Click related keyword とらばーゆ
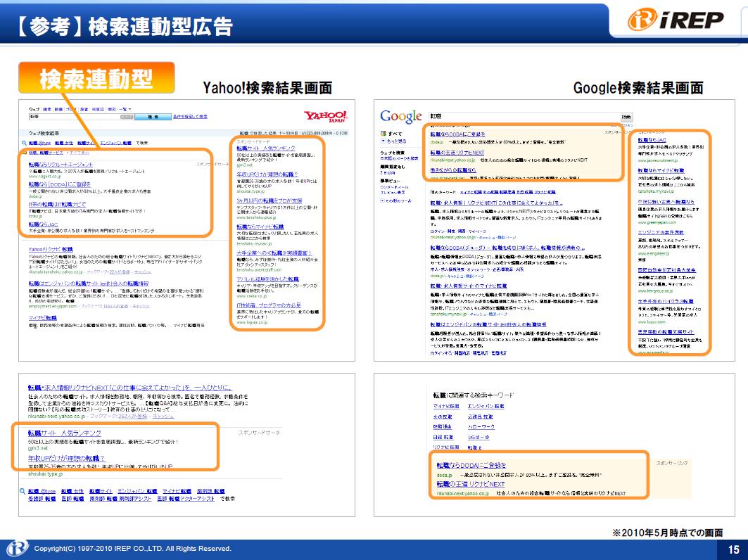Image resolution: width=748 pixels, height=560 pixels. click(478, 436)
